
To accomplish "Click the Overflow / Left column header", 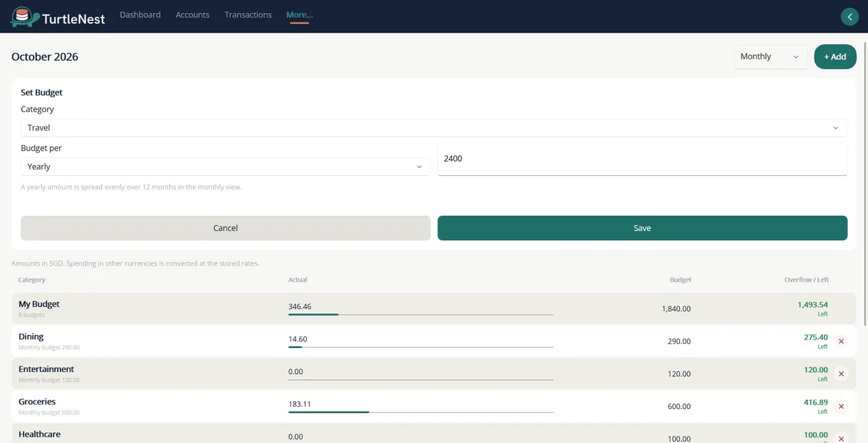I will point(807,279).
